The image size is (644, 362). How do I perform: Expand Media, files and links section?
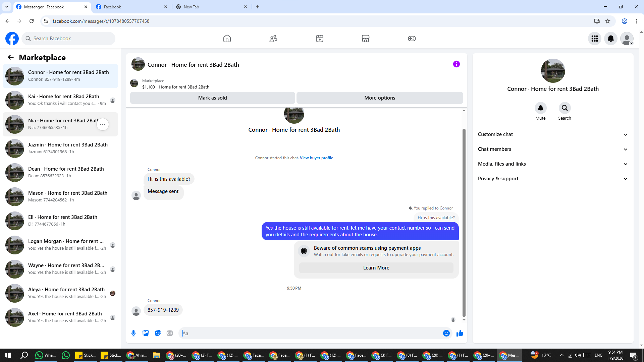pos(552,164)
